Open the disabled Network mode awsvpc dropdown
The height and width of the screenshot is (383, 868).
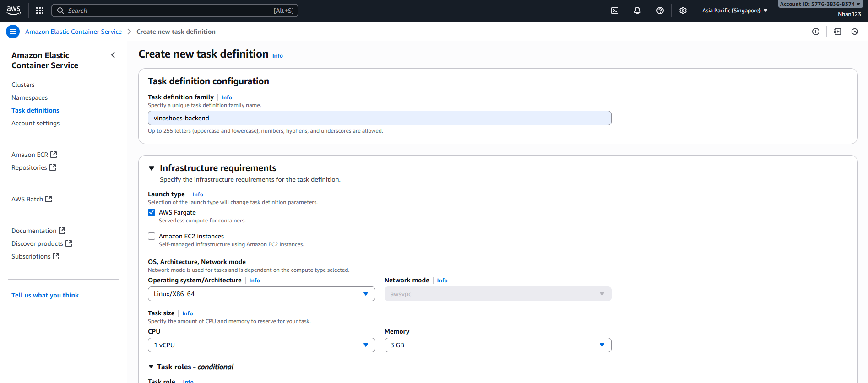(498, 294)
